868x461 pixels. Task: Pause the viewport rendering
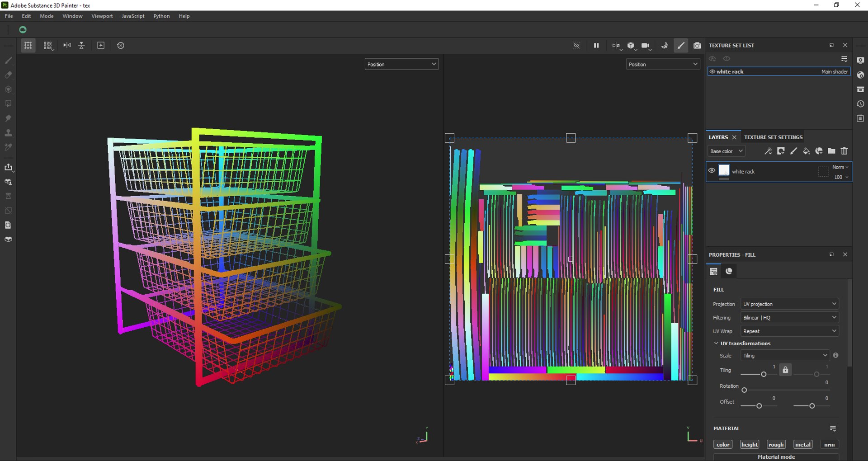[596, 45]
